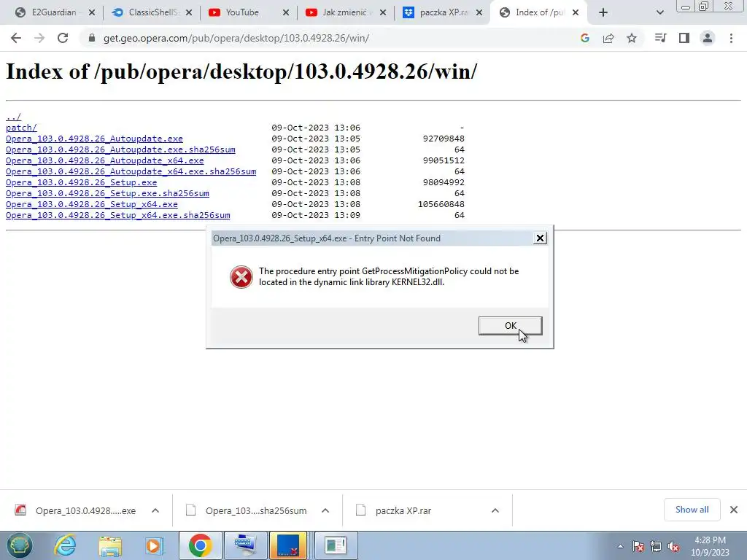This screenshot has width=747, height=560.
Task: Open Opera Autoupdate.exe.sha256sum link
Action: [x=120, y=149]
